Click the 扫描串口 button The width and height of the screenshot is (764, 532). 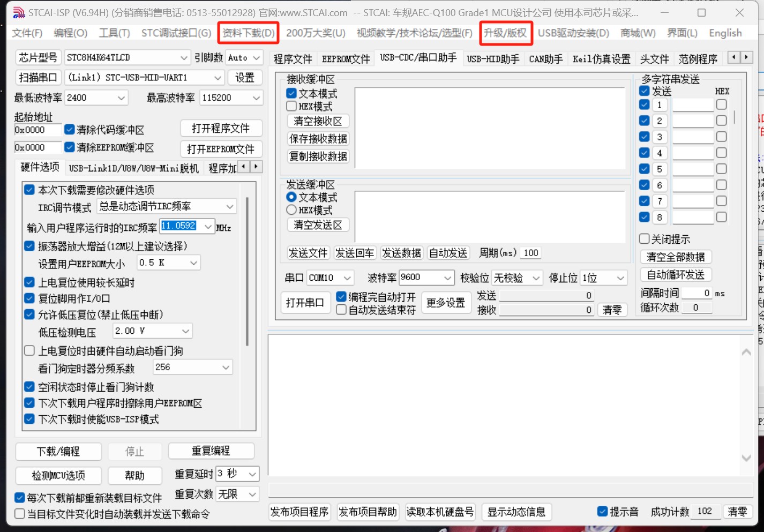38,78
